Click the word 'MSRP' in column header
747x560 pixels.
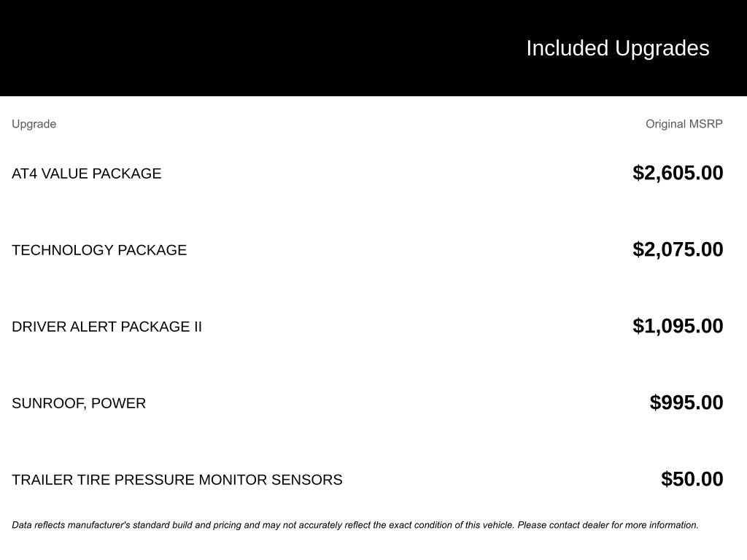coord(706,124)
